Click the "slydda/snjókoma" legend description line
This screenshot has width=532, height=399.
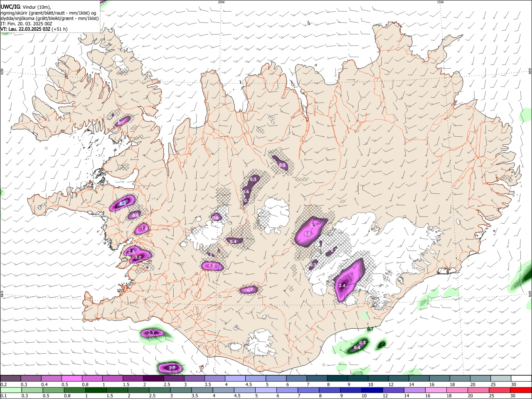pyautogui.click(x=49, y=18)
